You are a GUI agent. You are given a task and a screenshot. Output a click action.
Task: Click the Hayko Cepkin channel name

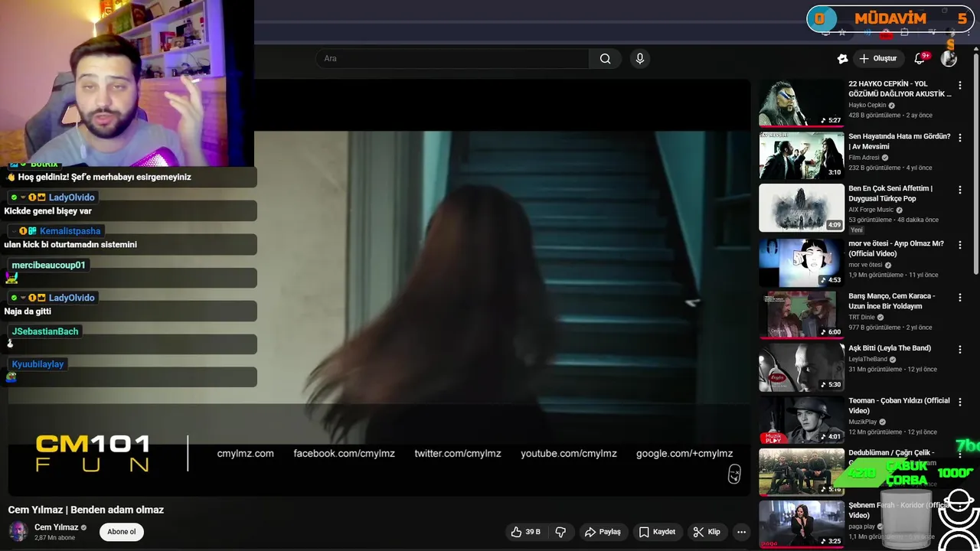pyautogui.click(x=867, y=105)
